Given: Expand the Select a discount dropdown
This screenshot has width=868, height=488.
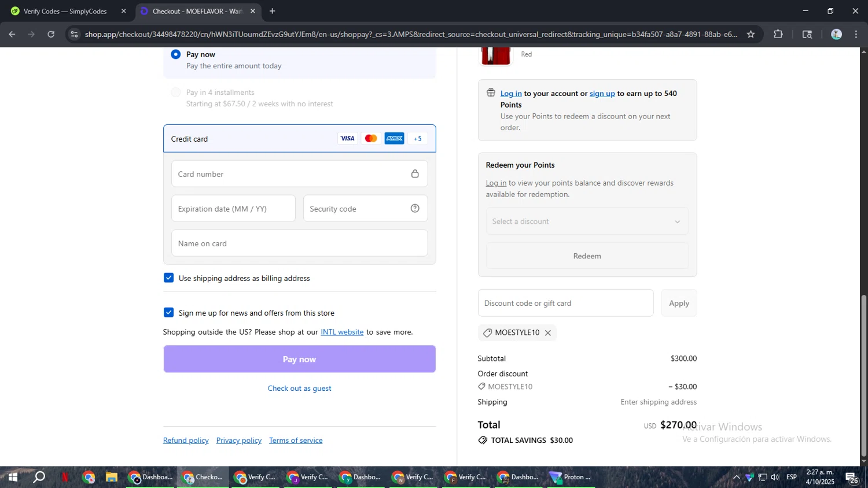Looking at the screenshot, I should point(587,221).
